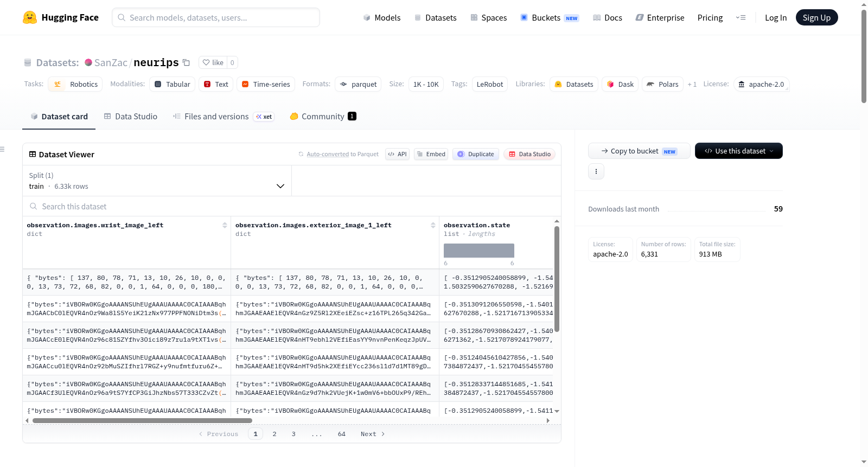
Task: Click the xet badge icon
Action: coord(264,117)
